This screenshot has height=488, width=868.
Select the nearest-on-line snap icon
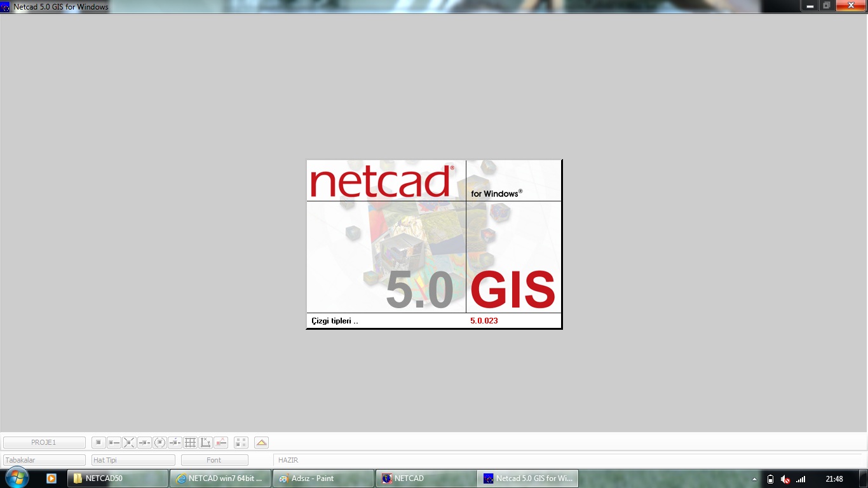[x=175, y=442]
